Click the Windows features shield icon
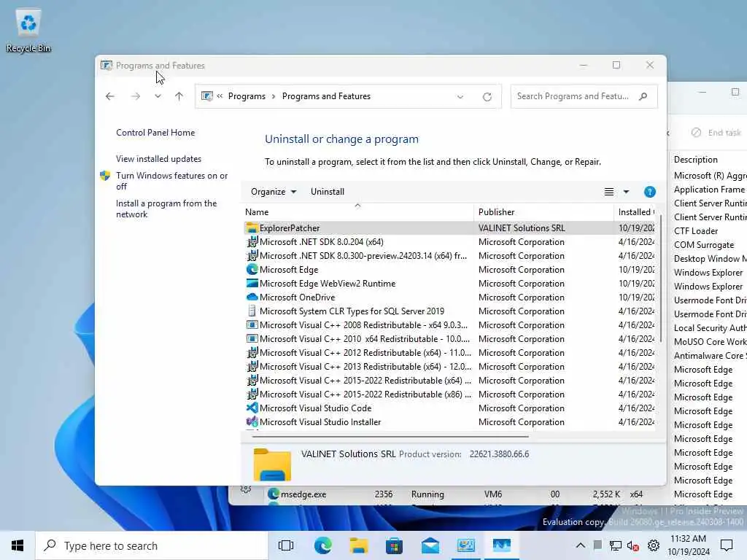Image resolution: width=747 pixels, height=560 pixels. 105,176
